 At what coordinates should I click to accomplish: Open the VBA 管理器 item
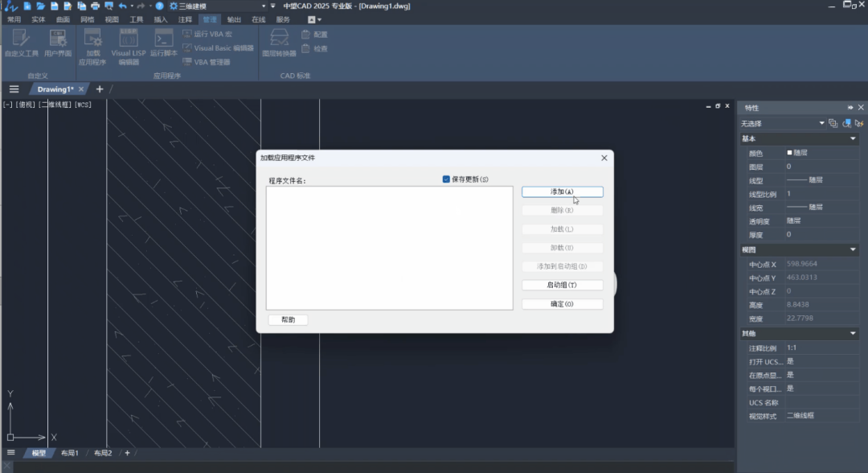[x=207, y=62]
